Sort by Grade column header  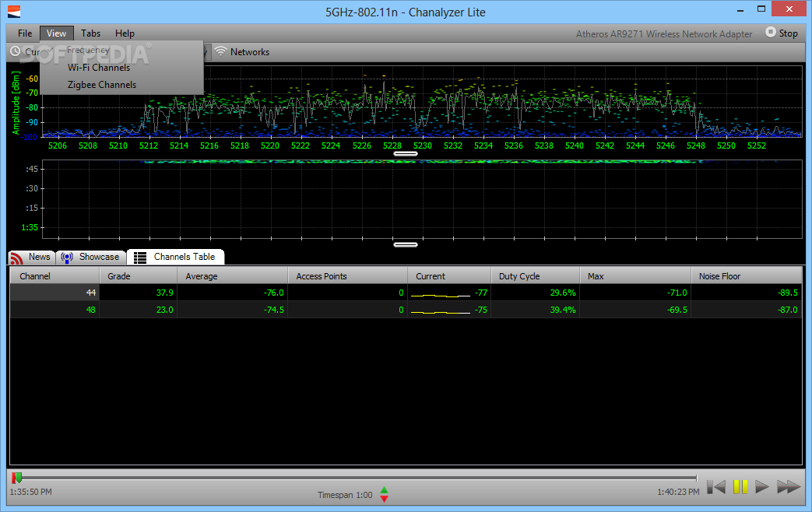point(138,276)
